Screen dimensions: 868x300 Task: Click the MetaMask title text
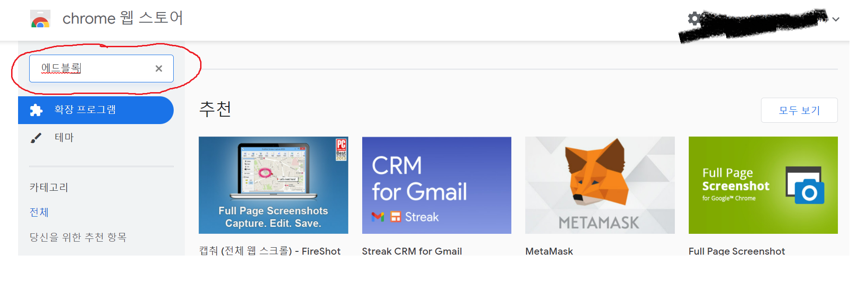point(549,251)
